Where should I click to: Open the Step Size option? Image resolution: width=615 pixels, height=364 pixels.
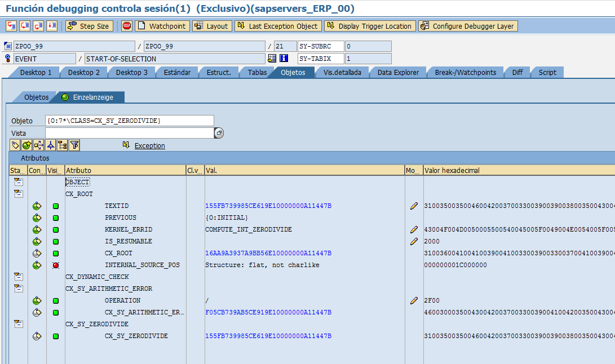(x=89, y=26)
